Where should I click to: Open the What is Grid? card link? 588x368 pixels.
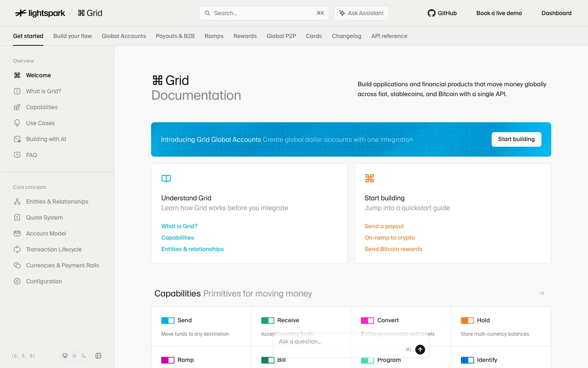[179, 226]
